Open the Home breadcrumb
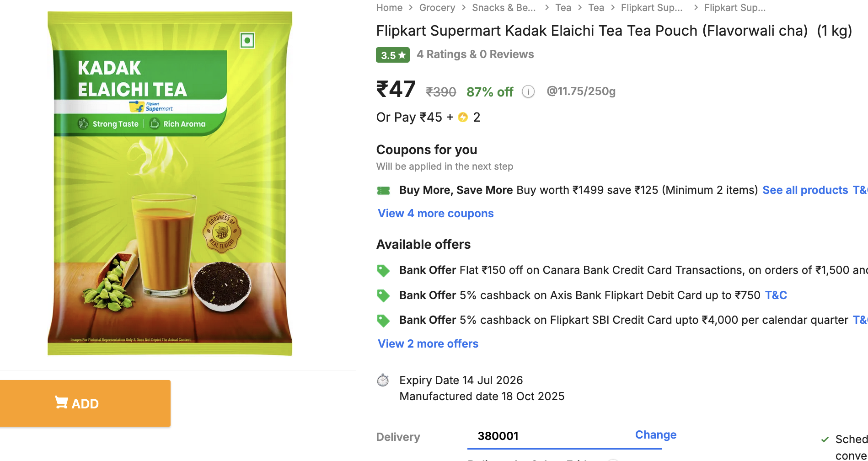Image resolution: width=868 pixels, height=461 pixels. tap(389, 7)
